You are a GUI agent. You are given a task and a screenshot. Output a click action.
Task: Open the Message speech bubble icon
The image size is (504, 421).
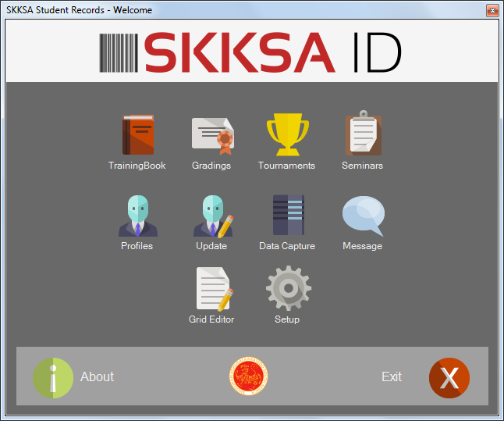[363, 216]
